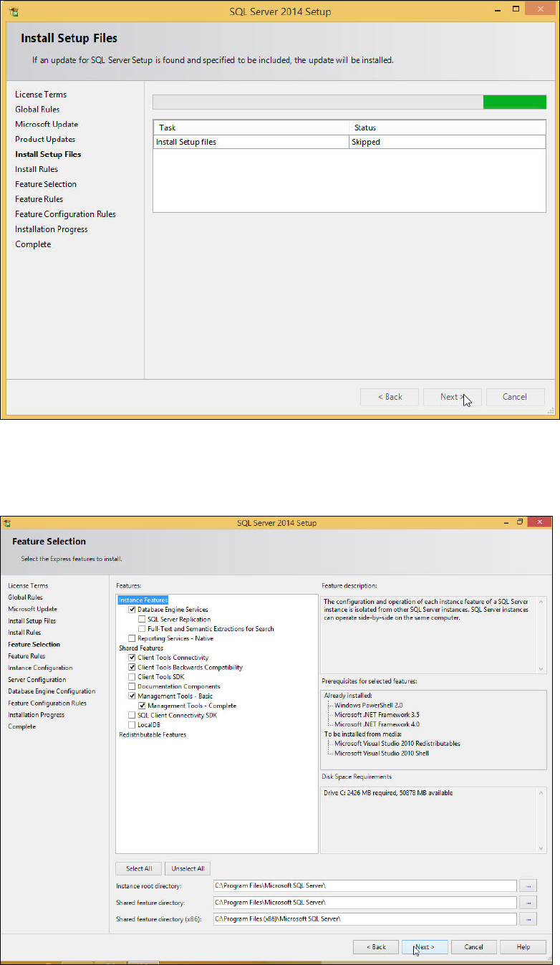This screenshot has height=965, width=560.
Task: Browse for the Shared feature directory (x86)
Action: 528,919
